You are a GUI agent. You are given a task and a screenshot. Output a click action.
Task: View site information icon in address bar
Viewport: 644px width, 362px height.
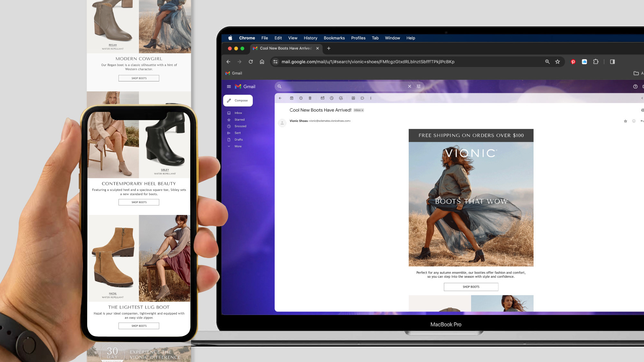click(275, 62)
